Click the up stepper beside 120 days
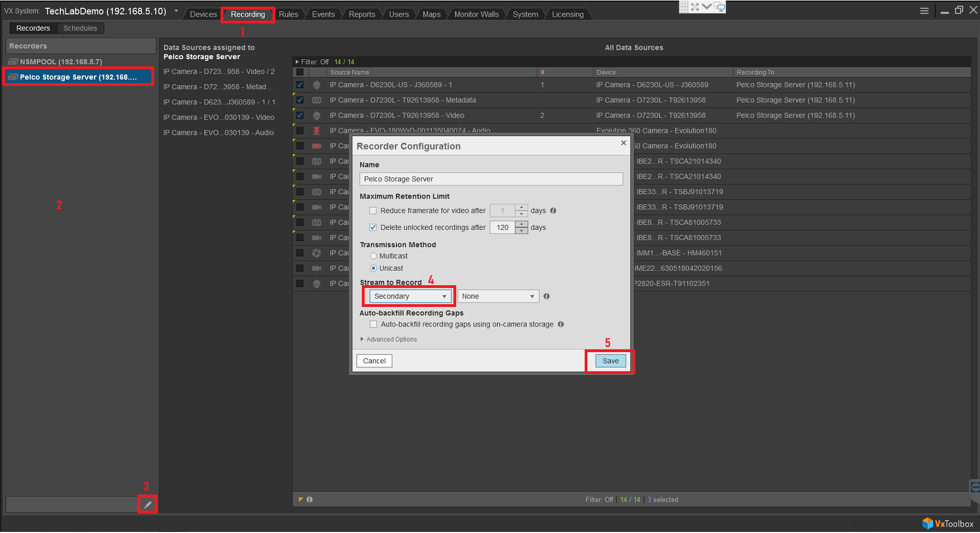 coord(521,224)
